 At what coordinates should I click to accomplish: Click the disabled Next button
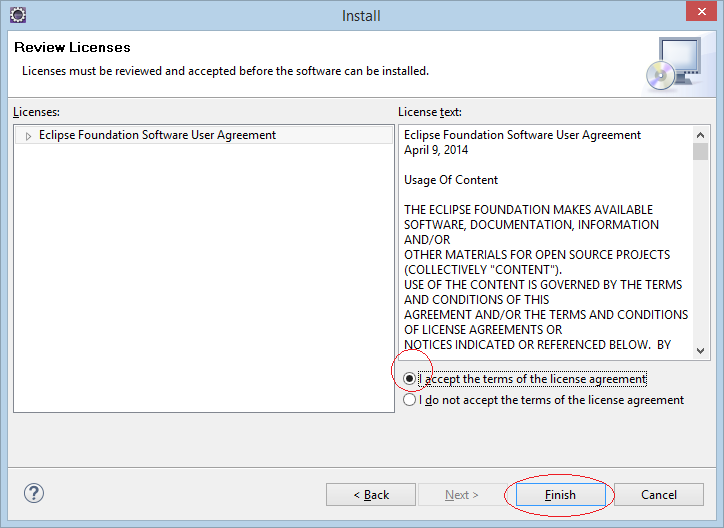coord(462,495)
